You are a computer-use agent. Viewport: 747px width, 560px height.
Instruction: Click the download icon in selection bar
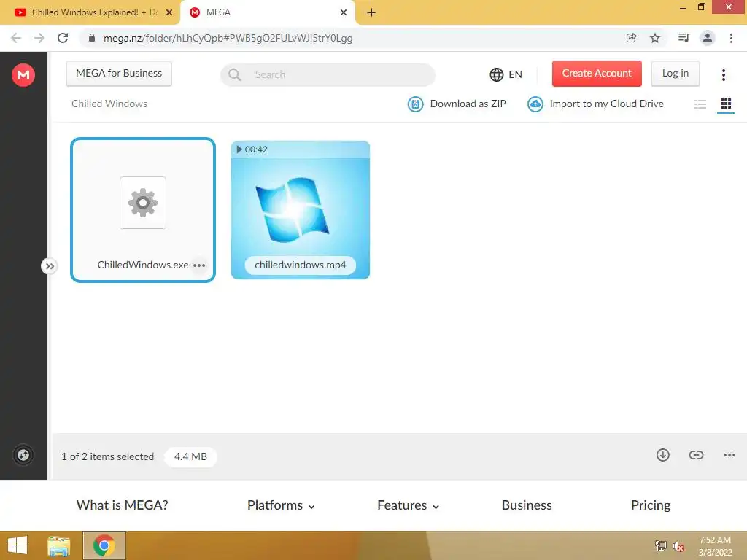[x=662, y=455]
